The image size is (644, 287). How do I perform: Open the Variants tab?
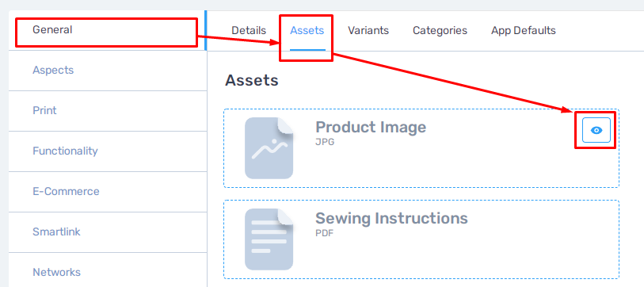[x=368, y=31]
